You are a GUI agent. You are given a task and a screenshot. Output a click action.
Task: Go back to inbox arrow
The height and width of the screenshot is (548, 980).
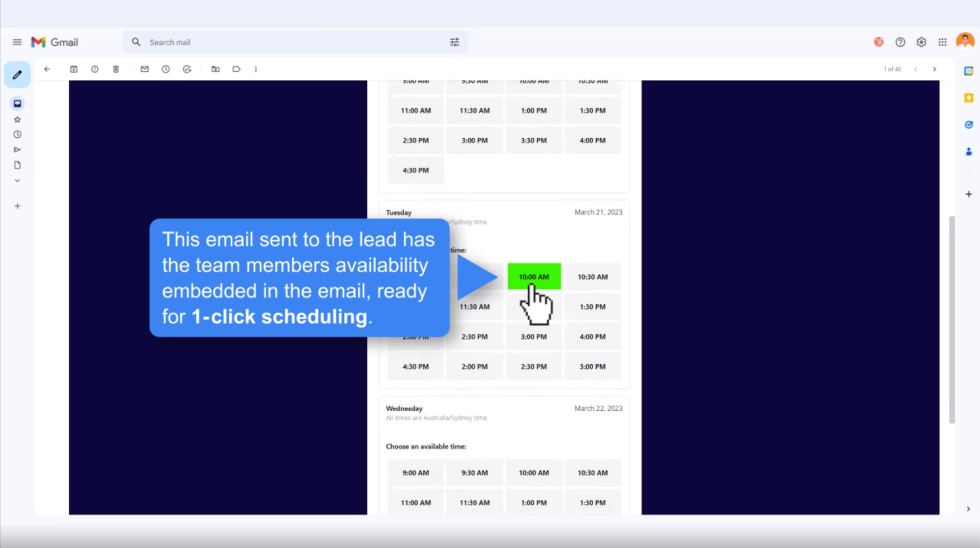pyautogui.click(x=47, y=69)
